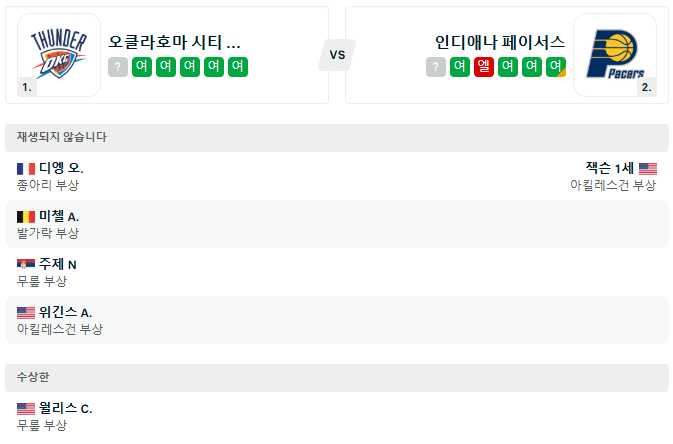Screen dimensions: 673x444
Task: Click Pacers' red 엘 loss badge
Action: pos(484,67)
